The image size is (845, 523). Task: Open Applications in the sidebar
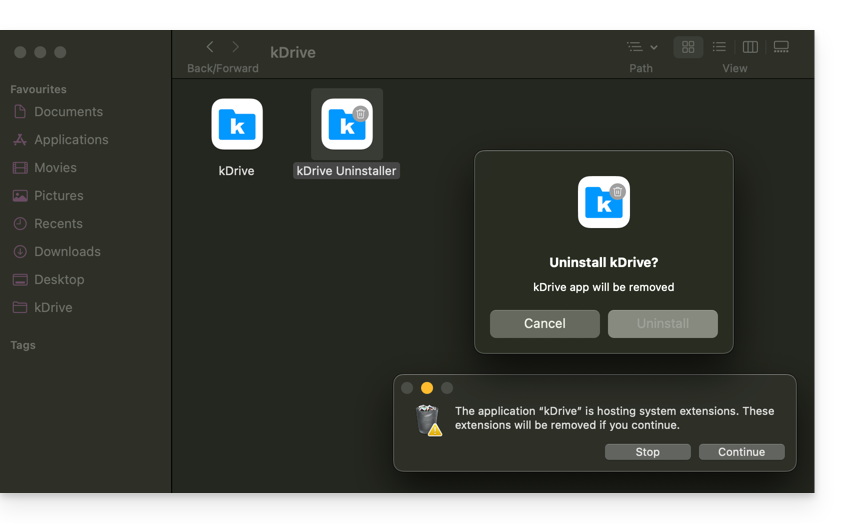[x=71, y=140]
